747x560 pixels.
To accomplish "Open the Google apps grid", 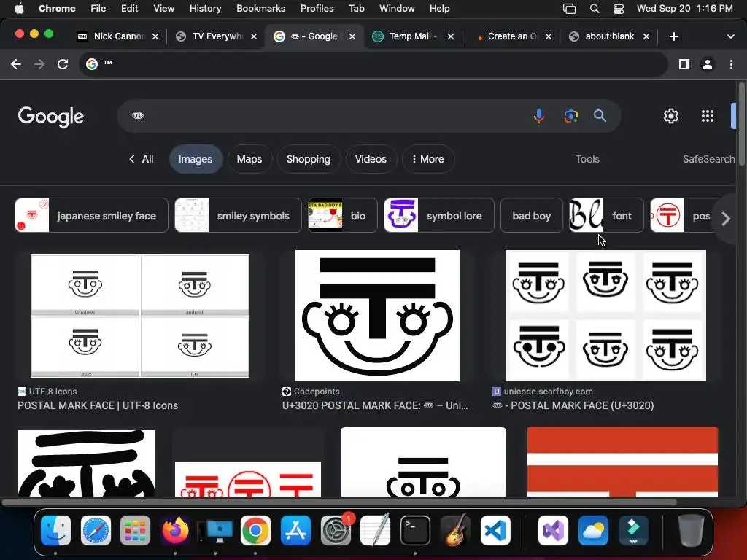I will (x=708, y=116).
